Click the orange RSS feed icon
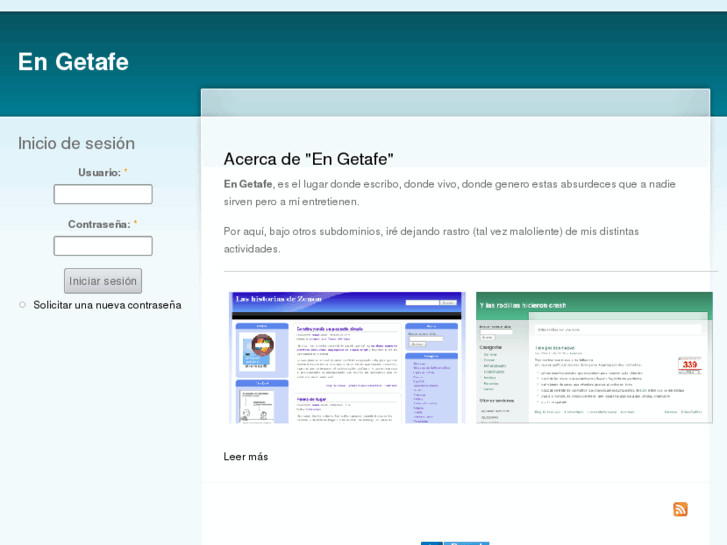727x545 pixels. tap(680, 509)
